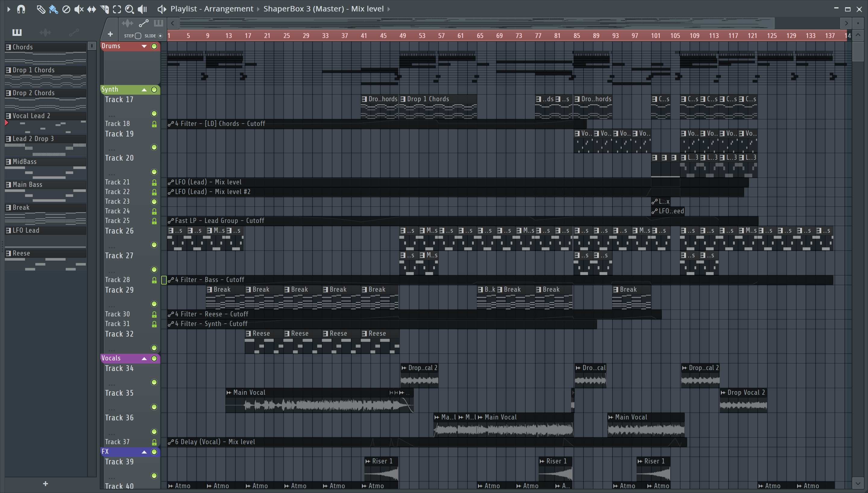
Task: Click lock icon on Track 37
Action: [154, 442]
